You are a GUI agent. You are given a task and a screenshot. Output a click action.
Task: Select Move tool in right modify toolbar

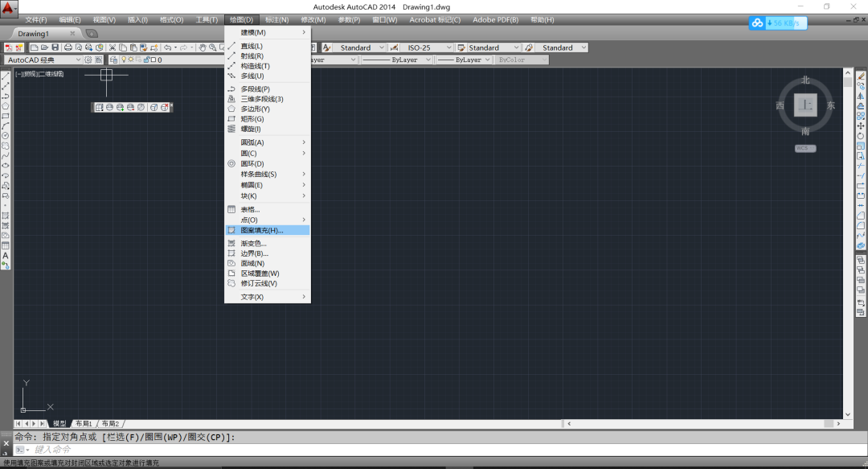tap(861, 125)
